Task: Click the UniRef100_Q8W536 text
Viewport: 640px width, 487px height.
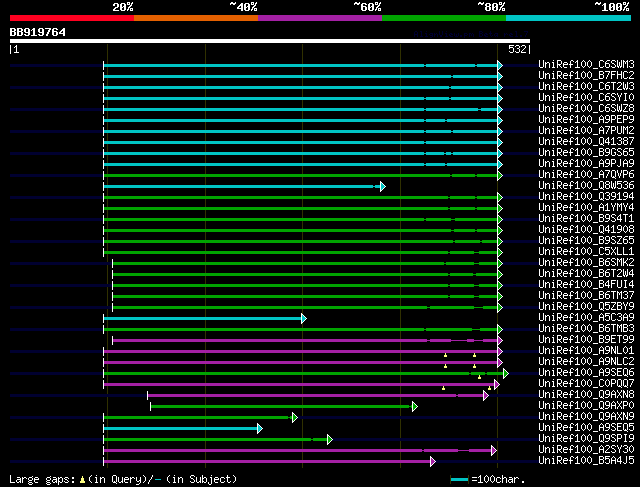Action: (586, 185)
